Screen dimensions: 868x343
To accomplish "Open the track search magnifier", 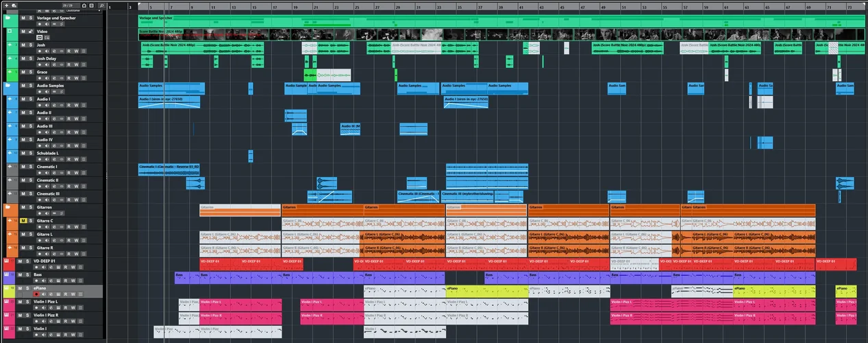I will [x=101, y=5].
